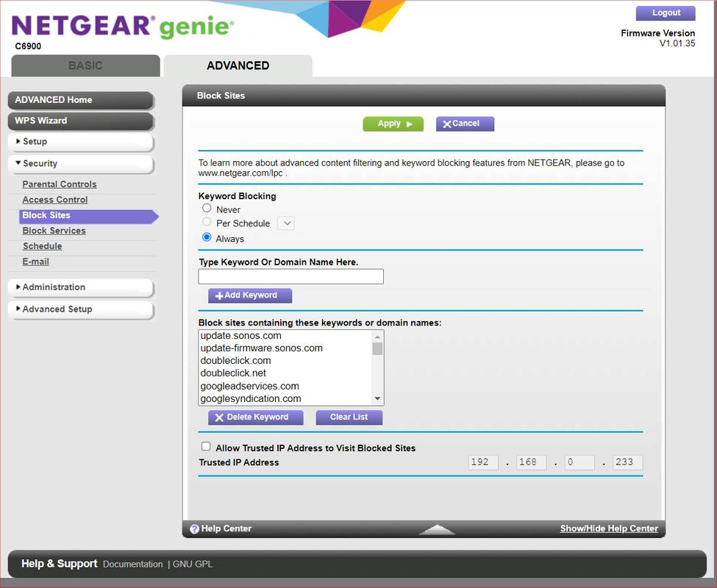The height and width of the screenshot is (588, 717).
Task: Expand the Administration menu section
Action: coord(80,287)
